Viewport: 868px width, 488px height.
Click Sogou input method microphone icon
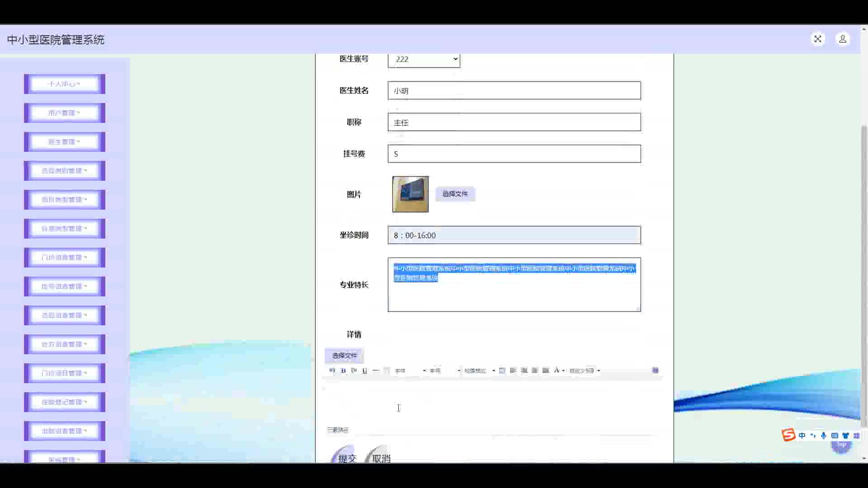824,436
